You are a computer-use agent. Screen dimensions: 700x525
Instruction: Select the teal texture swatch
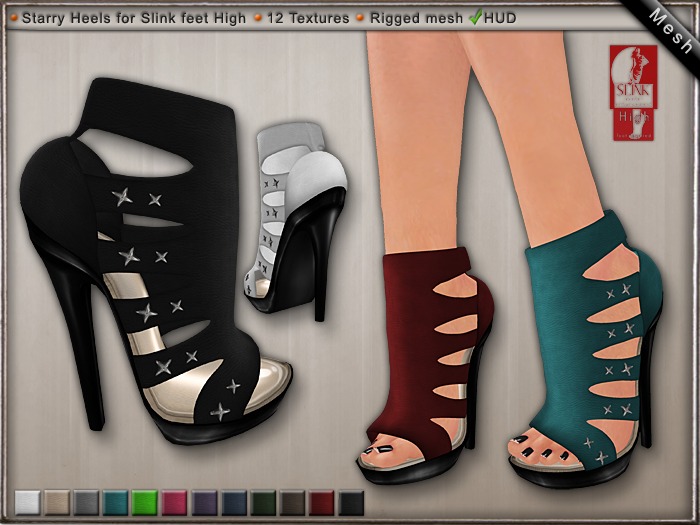116,503
